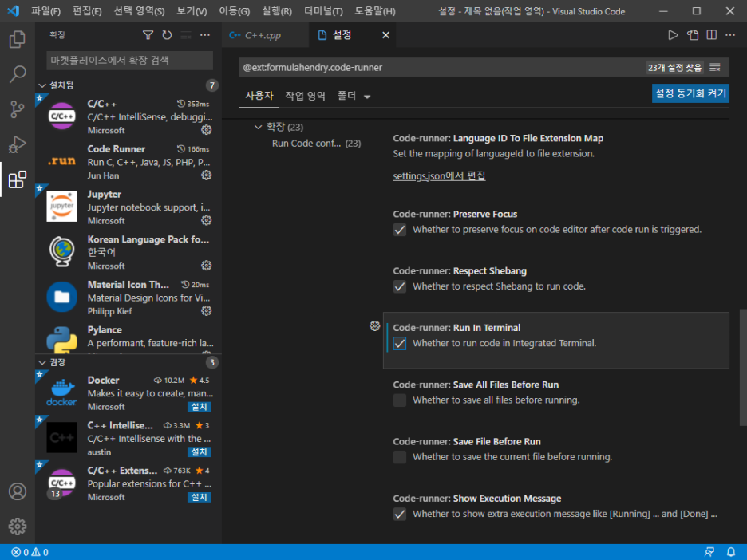This screenshot has width=747, height=560.
Task: Open editor more actions ellipsis
Action: pos(730,35)
